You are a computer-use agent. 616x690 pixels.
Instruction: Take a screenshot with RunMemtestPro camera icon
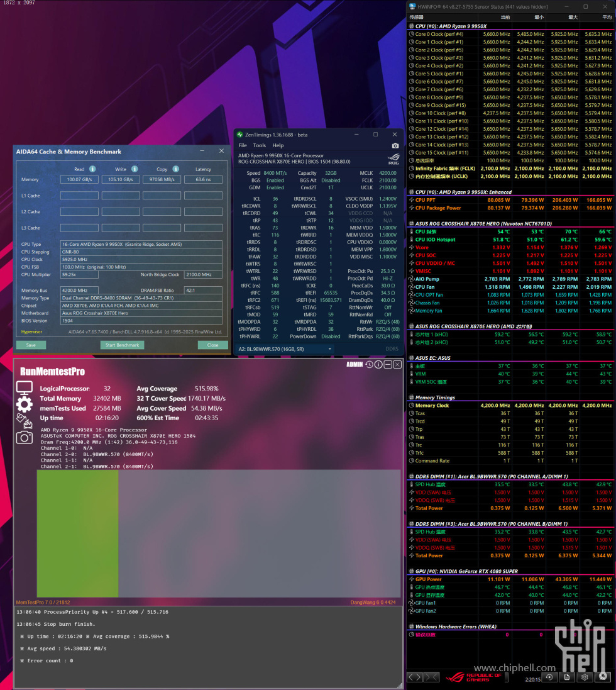[x=24, y=437]
